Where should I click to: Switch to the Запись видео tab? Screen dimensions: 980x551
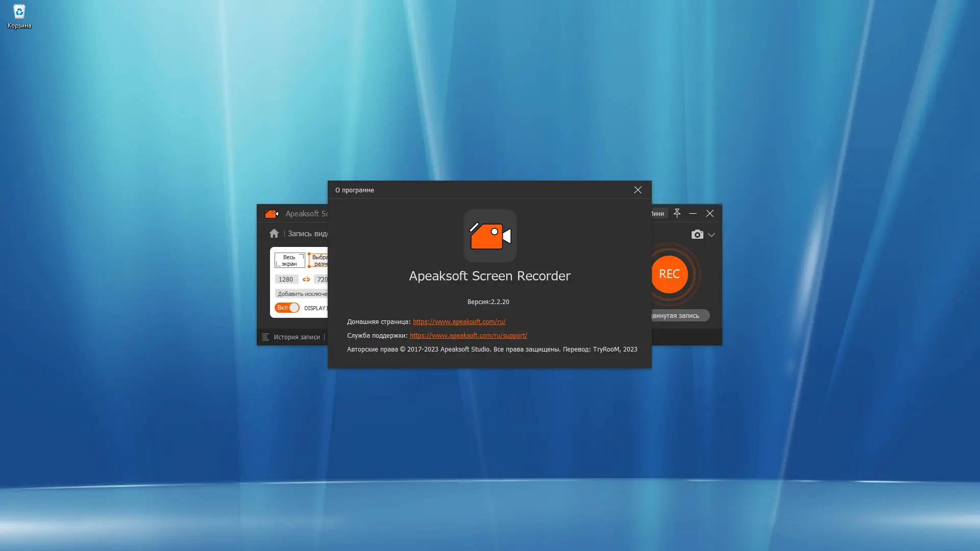coord(306,233)
